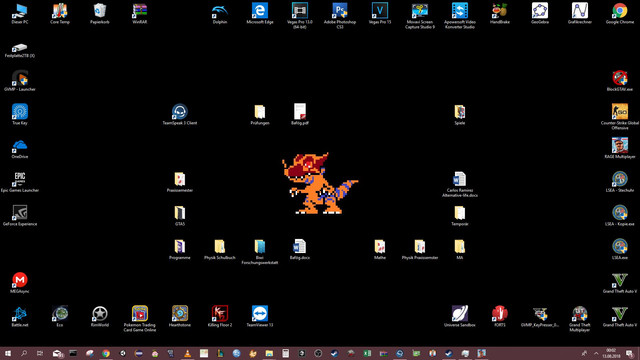The image size is (640, 360).
Task: Open the Mathe folder
Action: click(380, 249)
